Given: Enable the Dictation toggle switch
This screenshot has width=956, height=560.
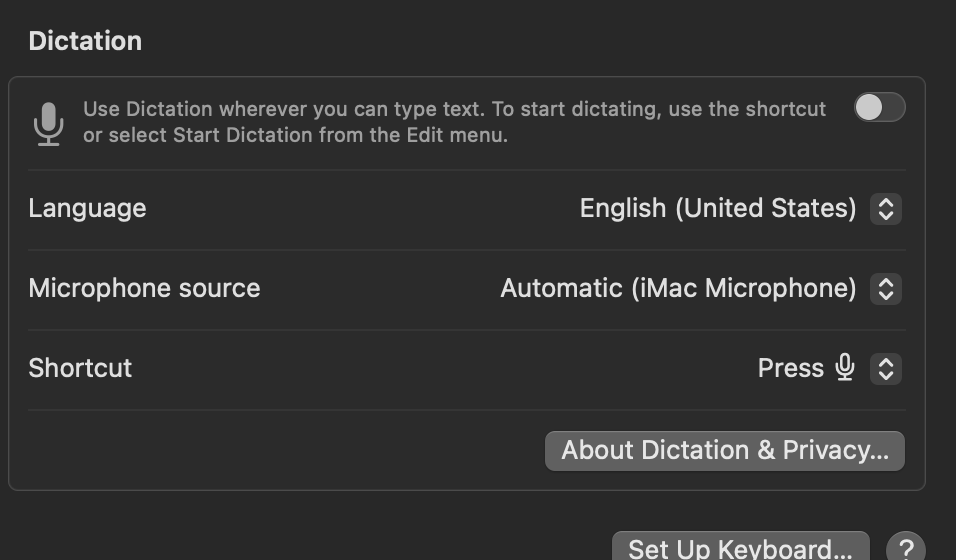Looking at the screenshot, I should (x=879, y=108).
